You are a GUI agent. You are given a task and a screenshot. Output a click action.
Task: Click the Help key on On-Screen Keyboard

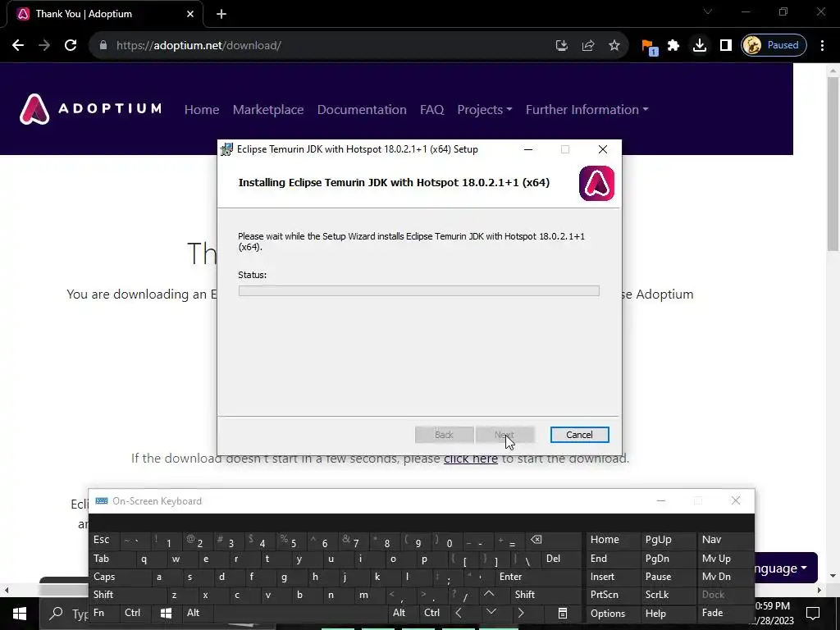coord(668,613)
